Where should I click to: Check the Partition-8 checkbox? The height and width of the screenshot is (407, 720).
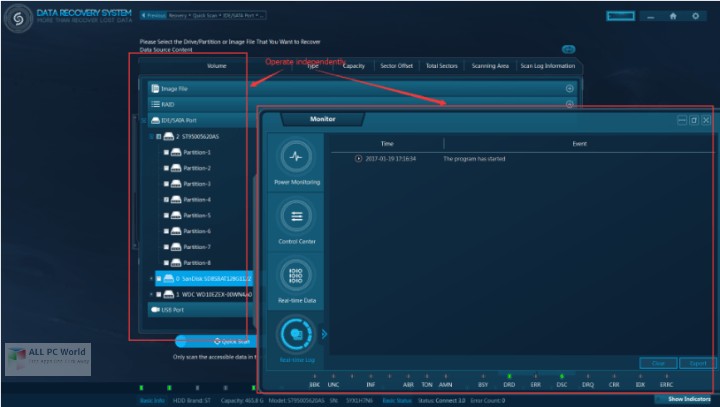pos(166,263)
